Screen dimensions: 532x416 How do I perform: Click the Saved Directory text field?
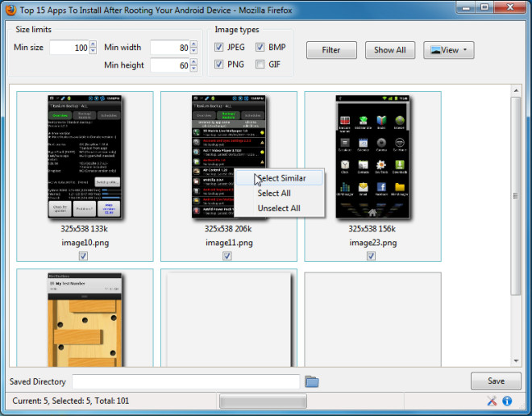(186, 381)
